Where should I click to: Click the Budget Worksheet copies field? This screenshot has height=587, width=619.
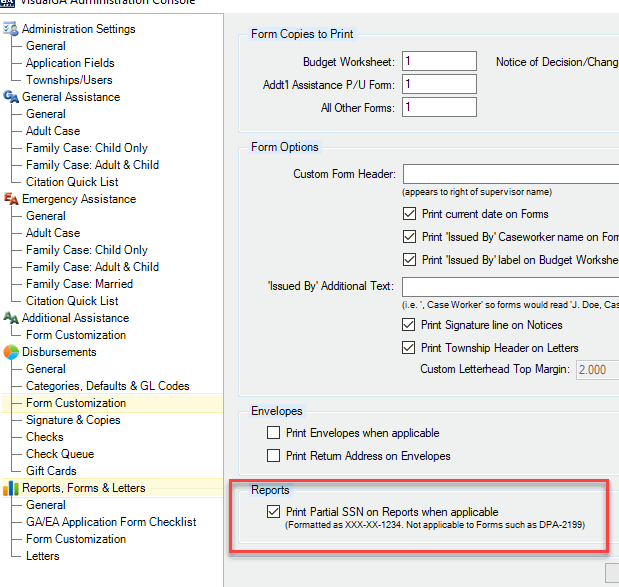[439, 61]
